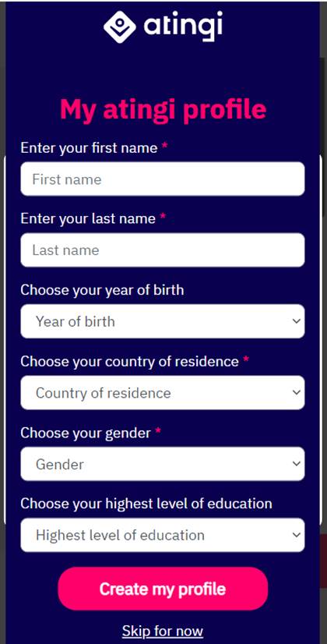Click the atingi wordmark text

click(183, 26)
